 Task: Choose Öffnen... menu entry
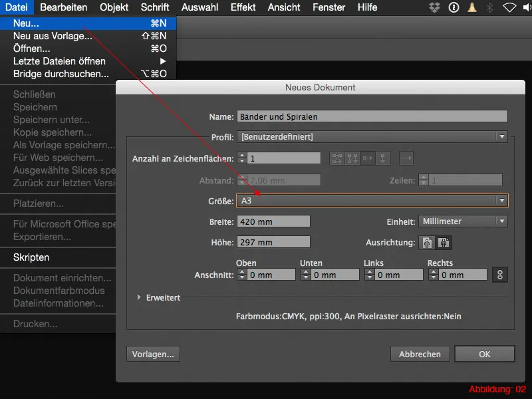(88, 49)
